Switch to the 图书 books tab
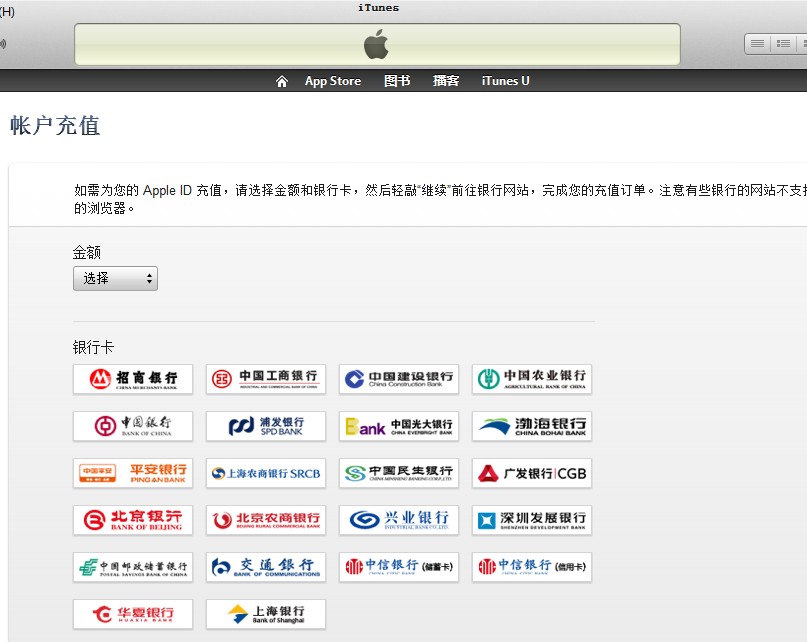Image resolution: width=807 pixels, height=642 pixels. [397, 81]
